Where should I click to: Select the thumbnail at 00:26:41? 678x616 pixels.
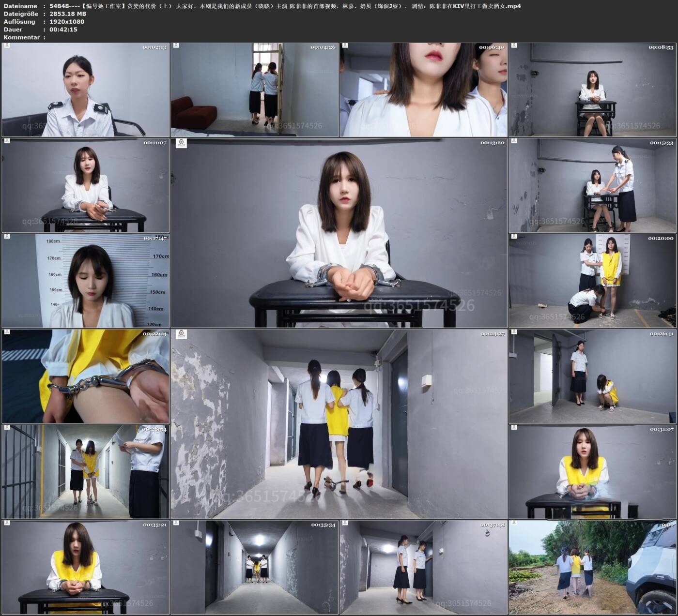tap(592, 376)
